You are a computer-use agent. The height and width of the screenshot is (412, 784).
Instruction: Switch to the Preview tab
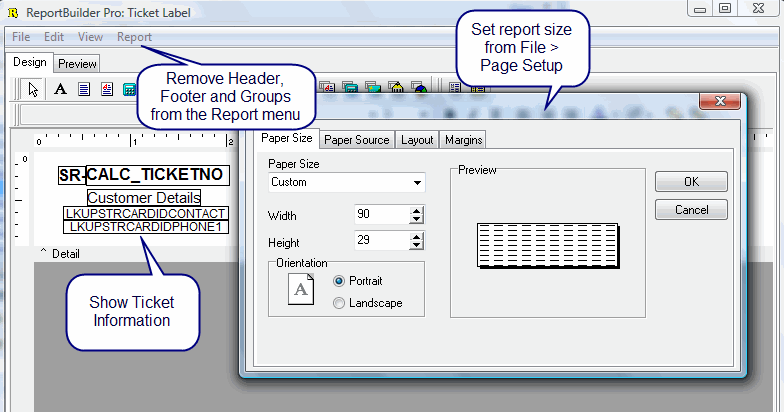(77, 63)
